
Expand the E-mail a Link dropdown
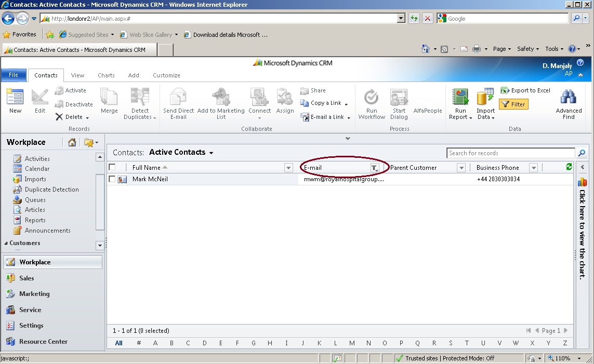pos(349,118)
